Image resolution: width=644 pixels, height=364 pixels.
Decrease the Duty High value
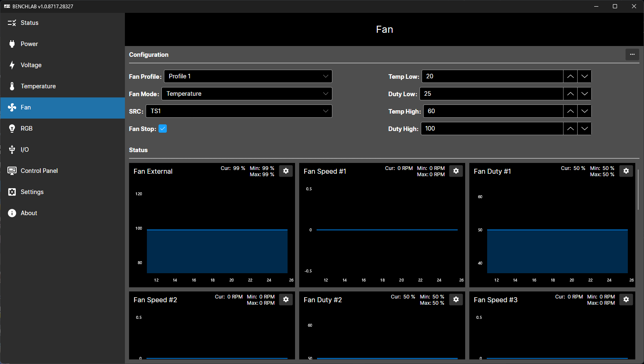point(584,129)
